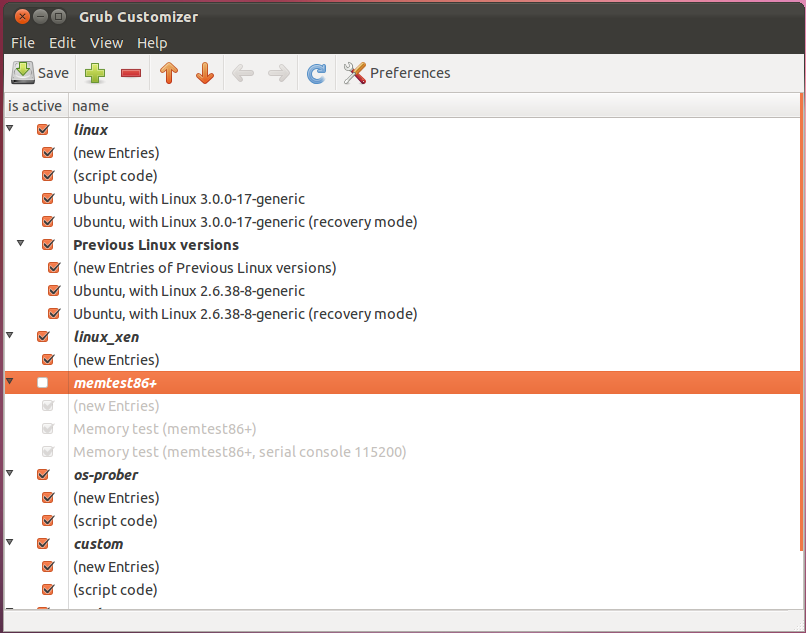Reload configuration with blue refresh icon
The width and height of the screenshot is (806, 633).
coord(316,74)
